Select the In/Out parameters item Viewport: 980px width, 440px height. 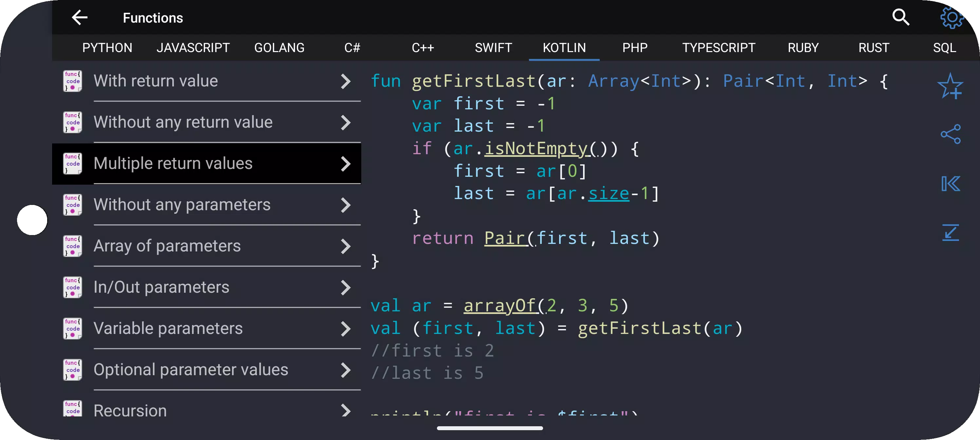(207, 287)
